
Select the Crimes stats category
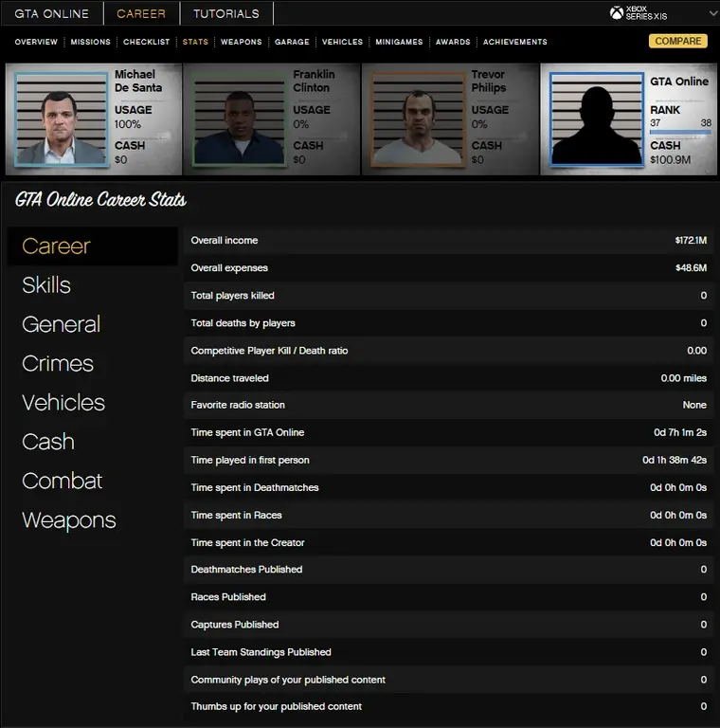tap(58, 364)
